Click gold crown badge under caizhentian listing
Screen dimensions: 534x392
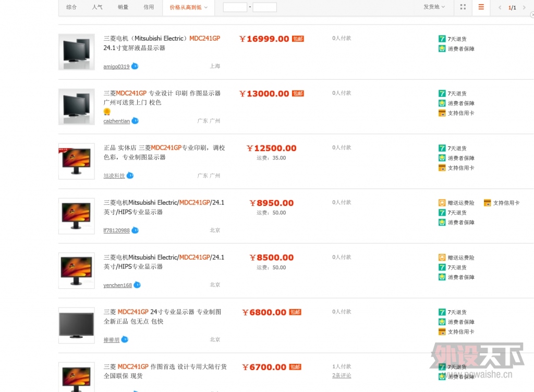(107, 112)
